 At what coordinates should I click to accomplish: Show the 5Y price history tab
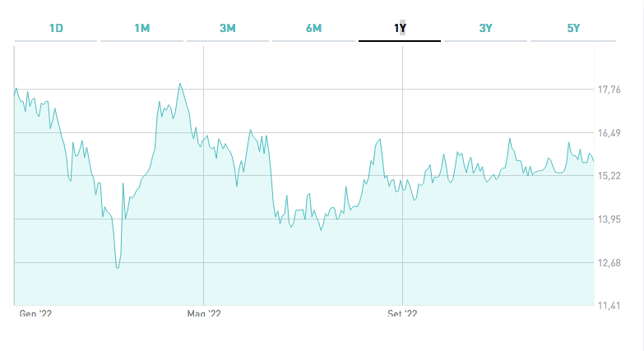(x=573, y=28)
